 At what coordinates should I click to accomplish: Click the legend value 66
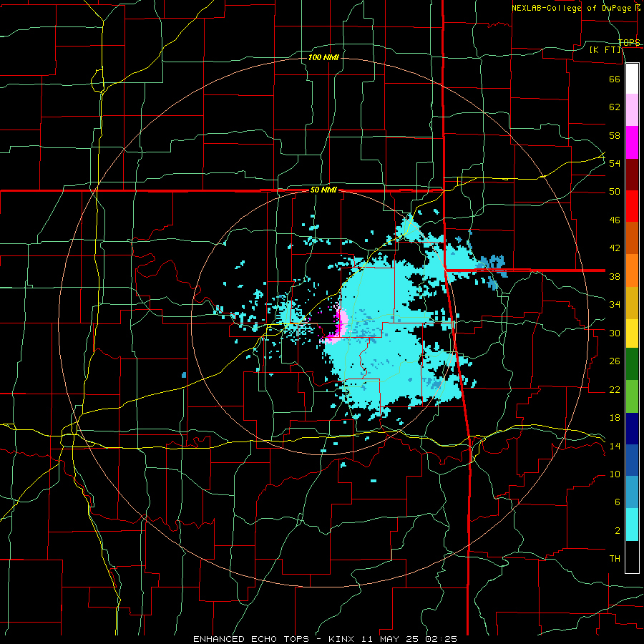pos(615,79)
